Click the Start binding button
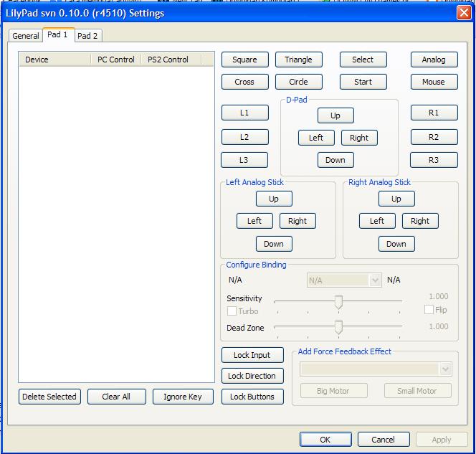The width and height of the screenshot is (476, 454). click(x=363, y=82)
